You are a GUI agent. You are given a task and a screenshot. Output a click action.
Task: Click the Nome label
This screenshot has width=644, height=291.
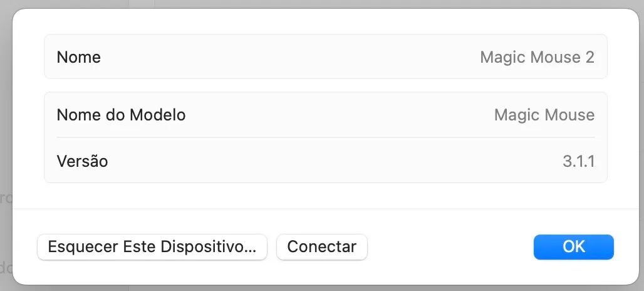coord(78,57)
